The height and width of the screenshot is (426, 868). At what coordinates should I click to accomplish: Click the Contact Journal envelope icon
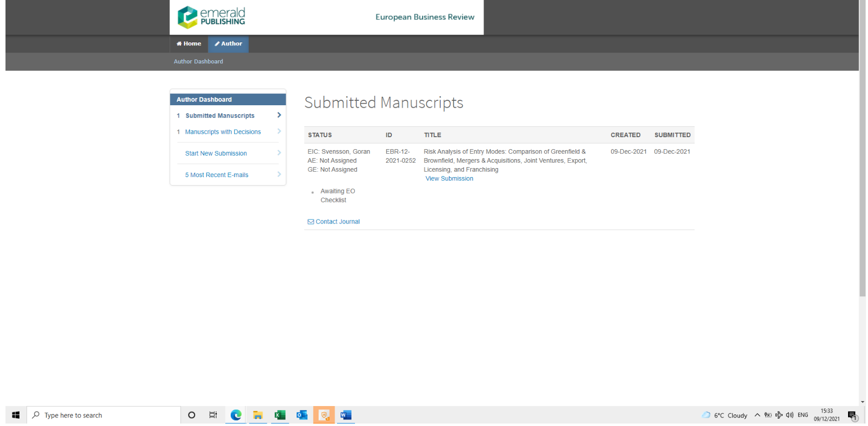311,222
